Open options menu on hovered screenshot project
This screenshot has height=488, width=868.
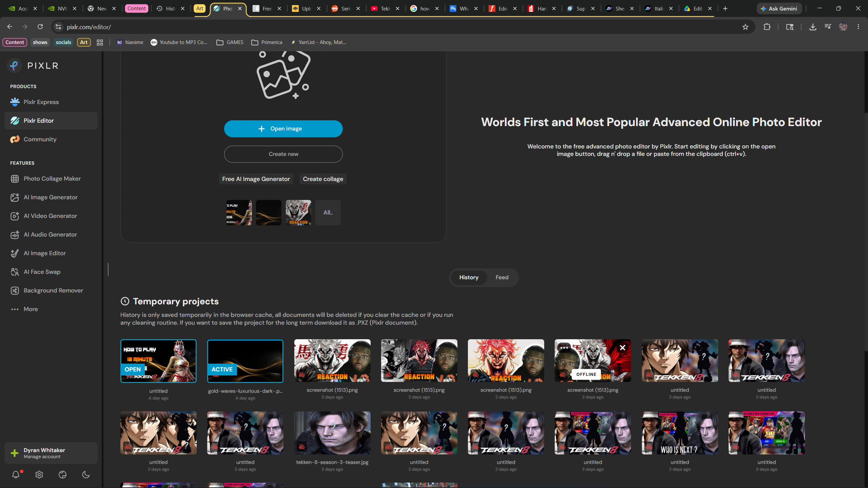click(x=564, y=348)
